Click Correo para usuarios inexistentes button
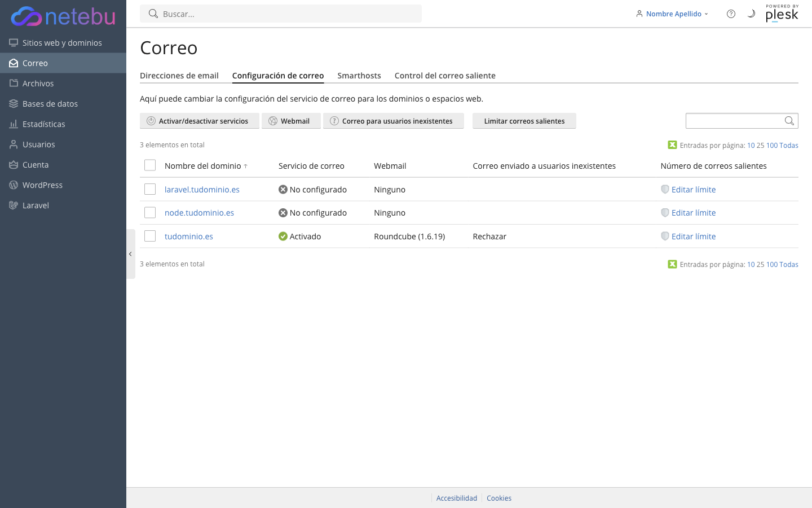 394,121
